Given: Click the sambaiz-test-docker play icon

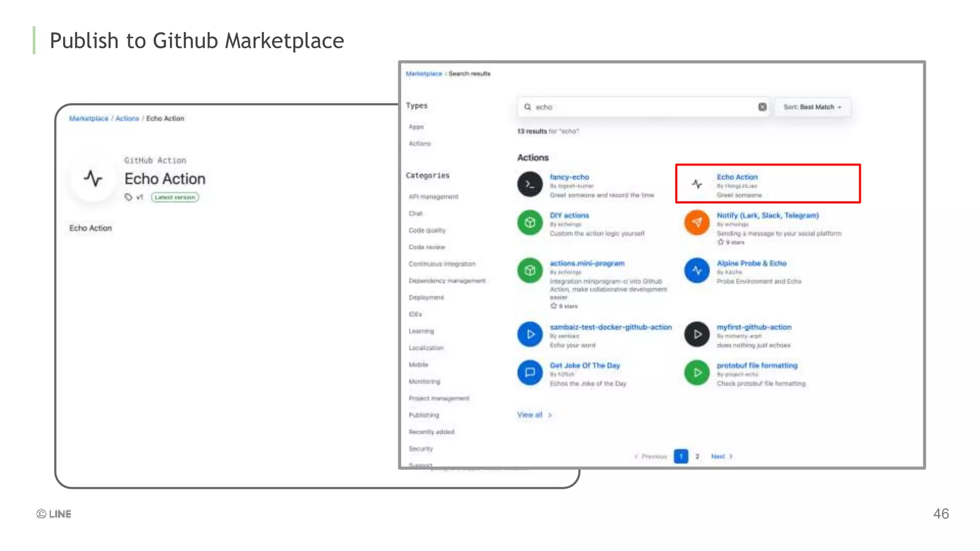Looking at the screenshot, I should 530,334.
